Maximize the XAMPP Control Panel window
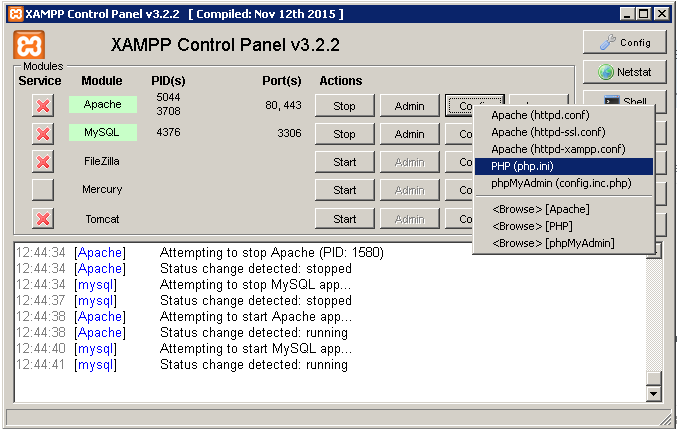The image size is (677, 429). (643, 14)
